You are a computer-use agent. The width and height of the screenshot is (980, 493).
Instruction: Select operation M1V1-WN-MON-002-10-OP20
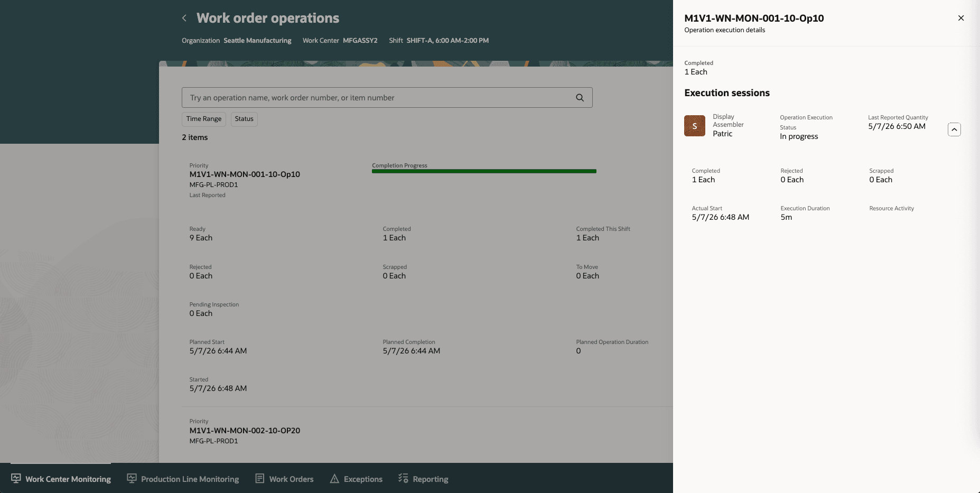click(245, 431)
